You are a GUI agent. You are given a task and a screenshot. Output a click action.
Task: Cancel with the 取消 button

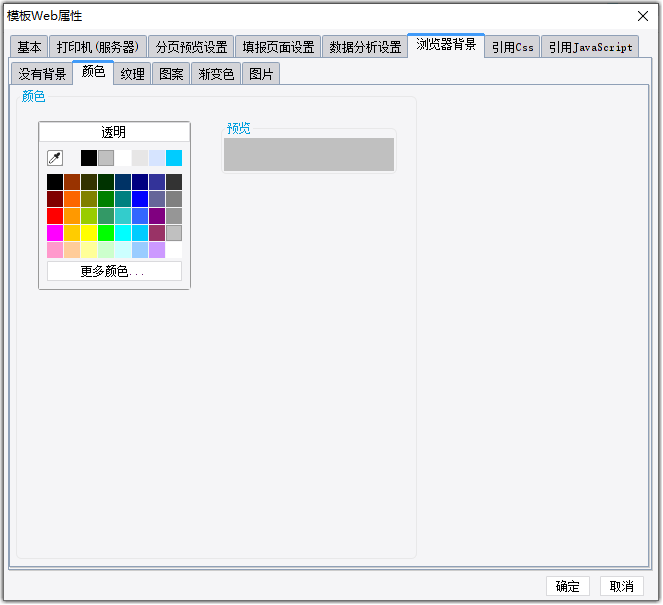click(622, 586)
